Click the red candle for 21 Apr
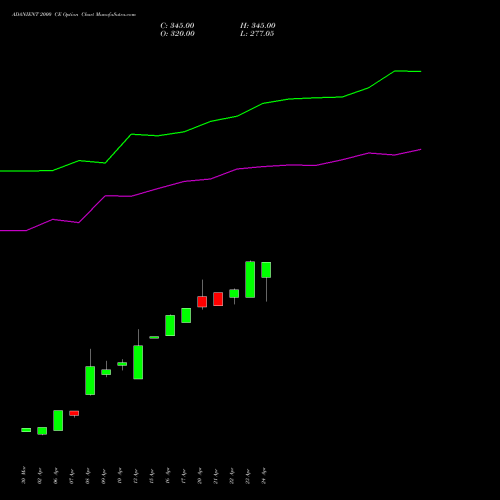The width and height of the screenshot is (500, 500). (x=218, y=299)
